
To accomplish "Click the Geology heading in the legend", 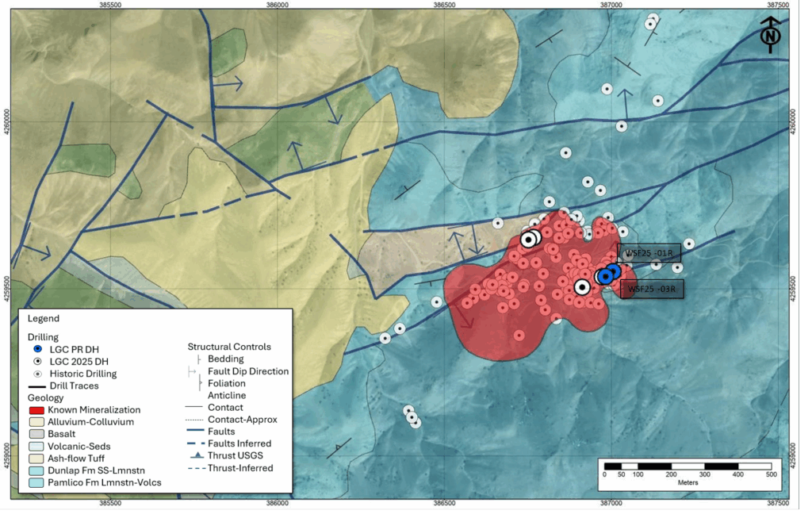I will click(x=46, y=397).
